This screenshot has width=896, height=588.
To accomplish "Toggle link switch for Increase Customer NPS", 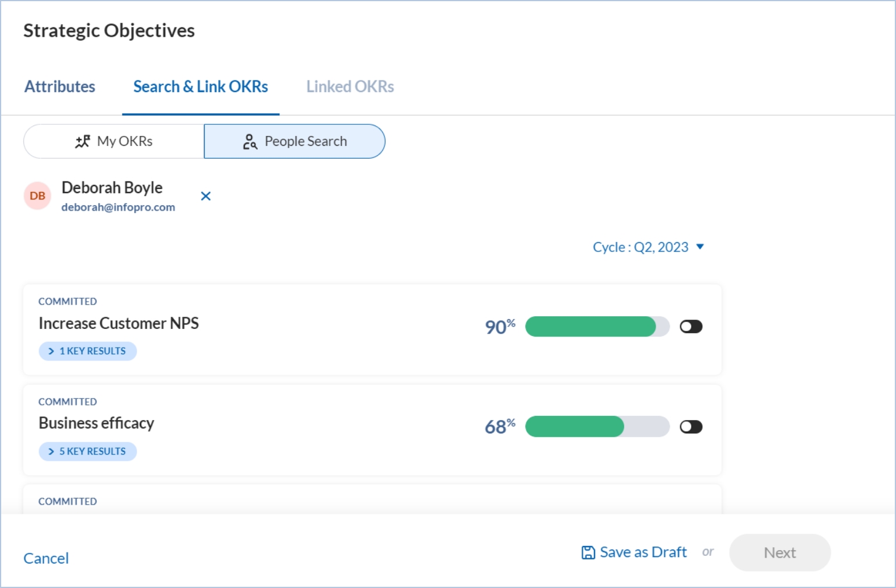I will click(691, 327).
